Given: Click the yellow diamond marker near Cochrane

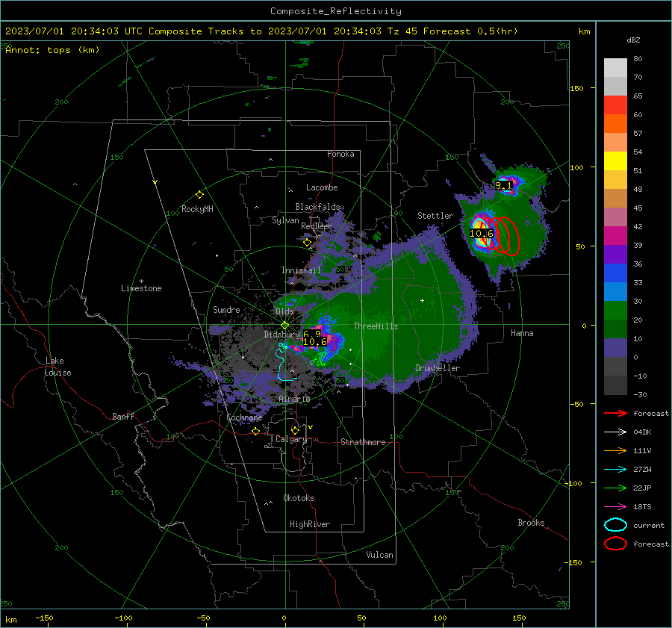Looking at the screenshot, I should click(x=256, y=431).
